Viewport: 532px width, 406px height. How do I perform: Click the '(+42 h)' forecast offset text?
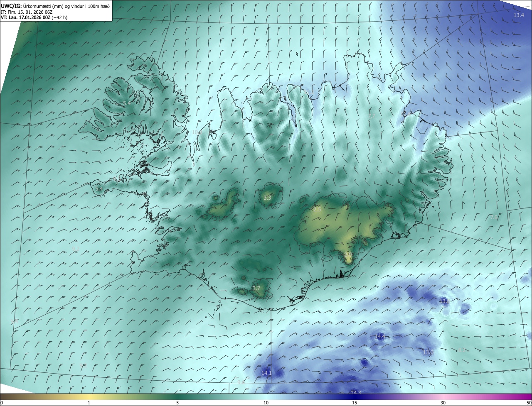(59, 17)
